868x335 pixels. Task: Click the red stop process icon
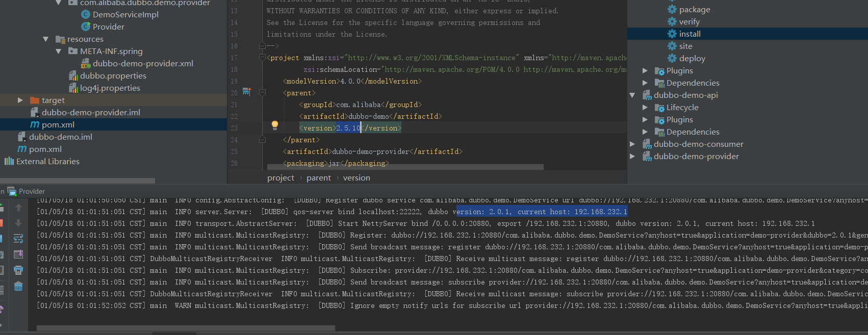coord(1,223)
